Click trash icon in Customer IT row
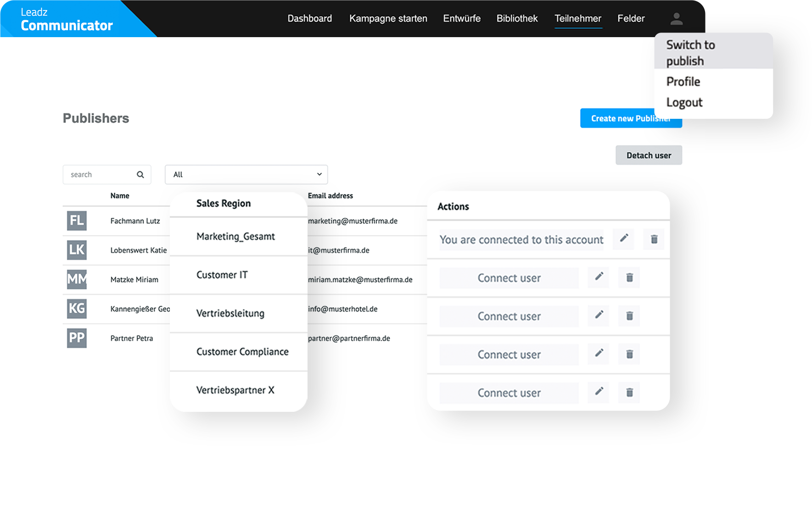 (x=629, y=277)
